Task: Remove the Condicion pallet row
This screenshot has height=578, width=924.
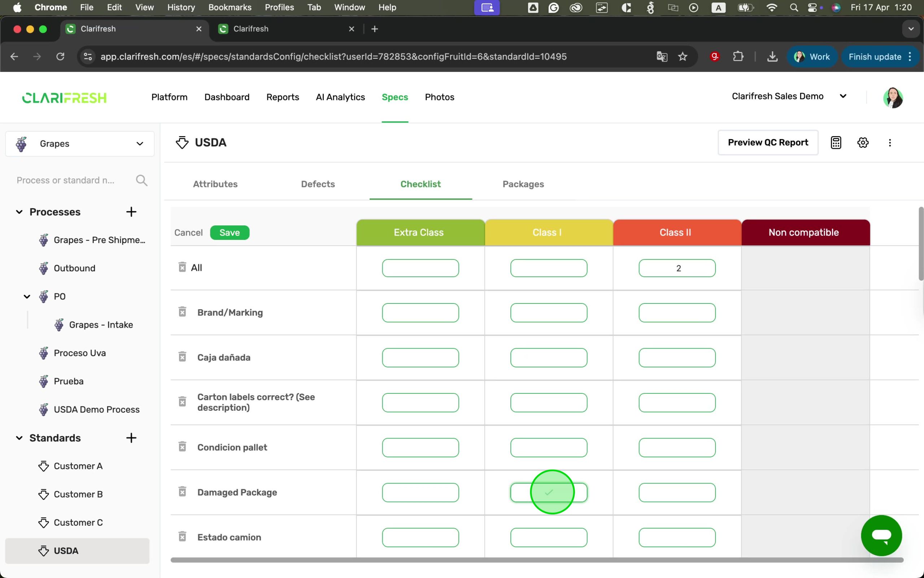Action: tap(182, 447)
